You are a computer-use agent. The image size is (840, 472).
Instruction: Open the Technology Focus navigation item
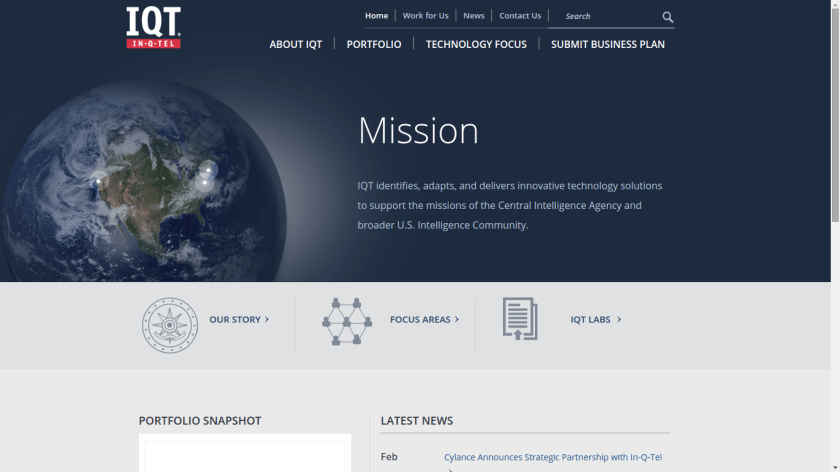point(476,45)
